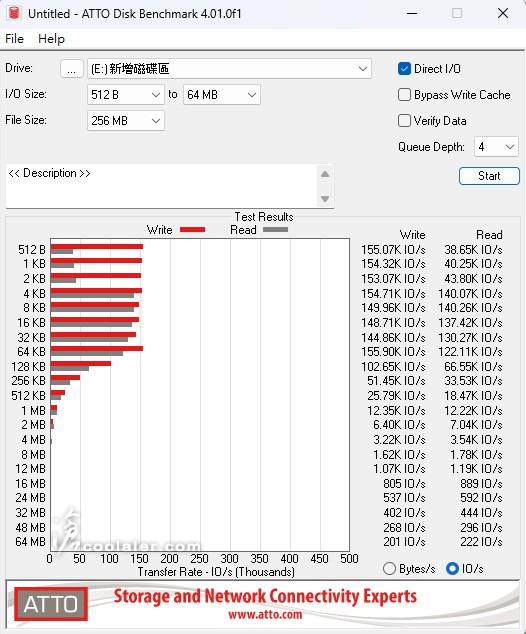Enable Bypass Write Cache
This screenshot has height=634, width=526.
point(404,95)
